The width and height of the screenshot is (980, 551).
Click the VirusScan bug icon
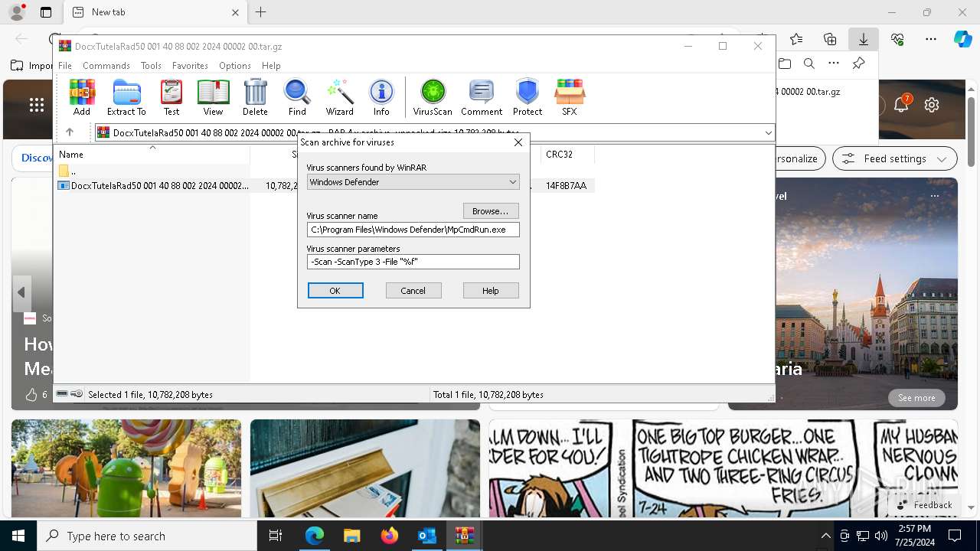point(433,97)
